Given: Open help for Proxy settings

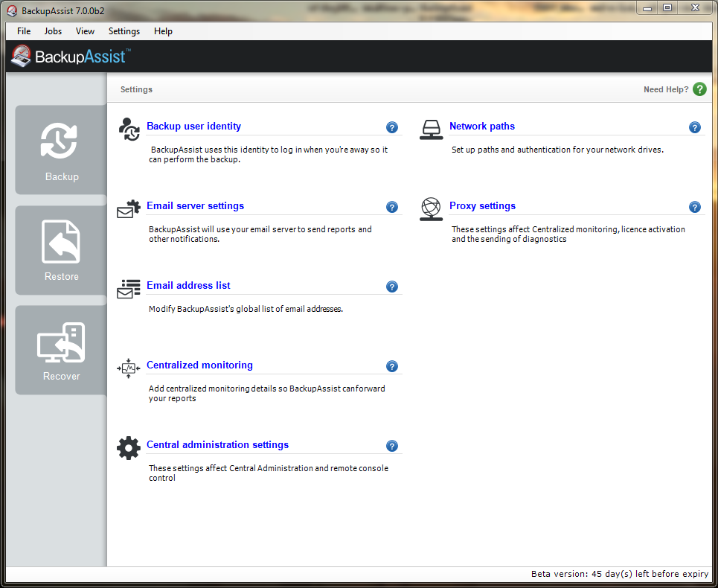Looking at the screenshot, I should point(695,207).
